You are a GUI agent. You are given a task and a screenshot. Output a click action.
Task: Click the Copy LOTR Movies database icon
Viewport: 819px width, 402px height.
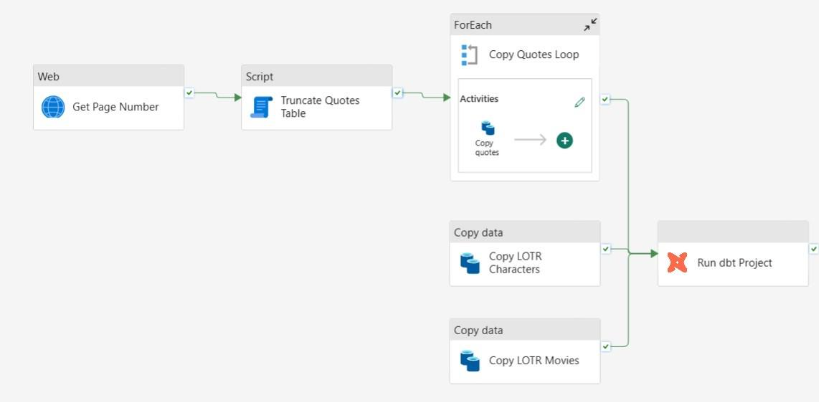point(469,360)
